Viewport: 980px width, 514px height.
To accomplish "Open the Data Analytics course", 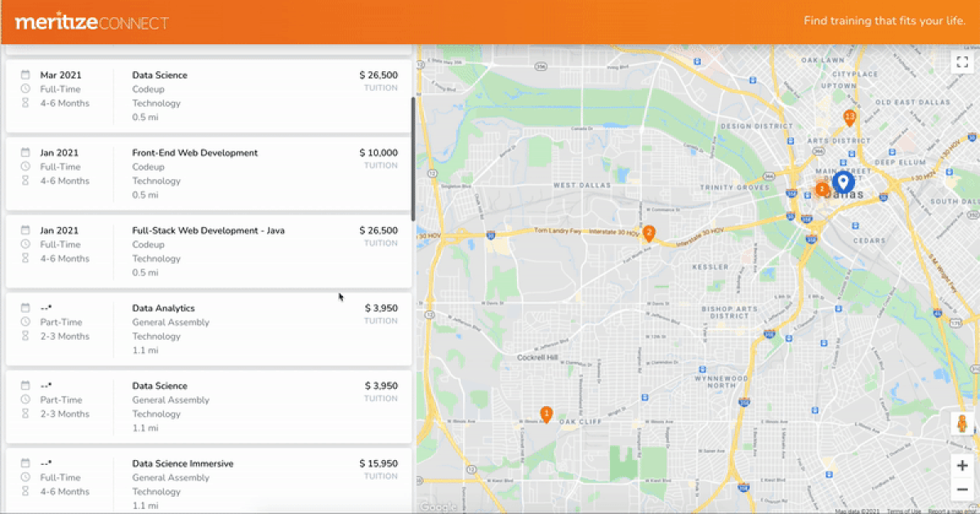I will pyautogui.click(x=163, y=308).
